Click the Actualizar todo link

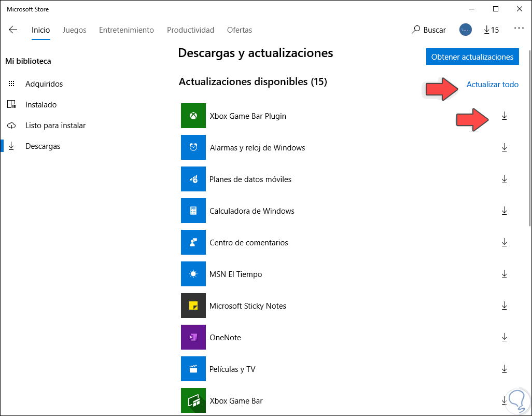point(492,84)
